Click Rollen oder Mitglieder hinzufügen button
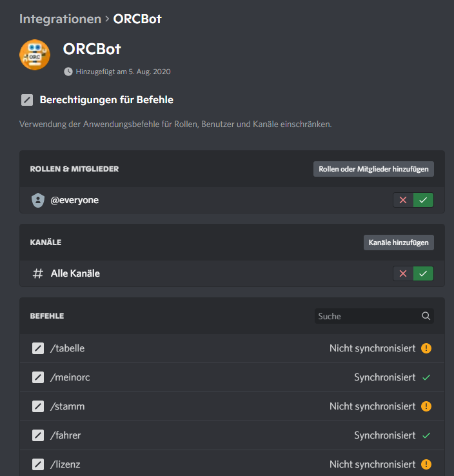The image size is (454, 476). 373,169
